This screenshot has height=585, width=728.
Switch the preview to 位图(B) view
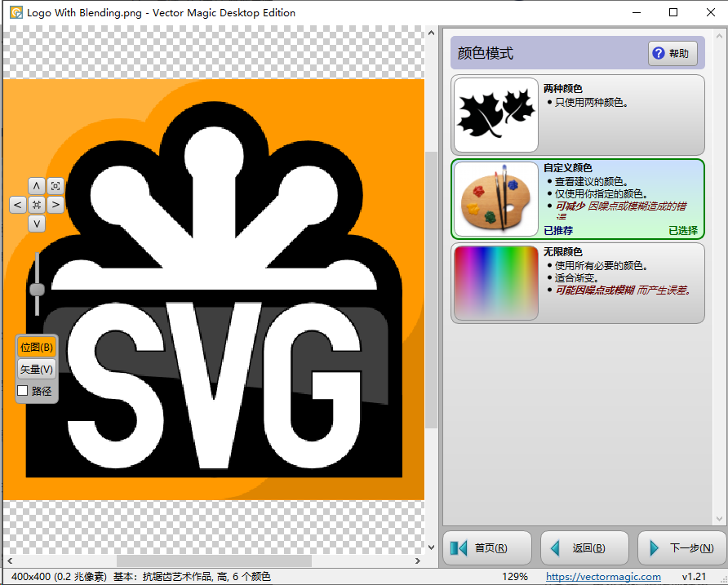[37, 348]
